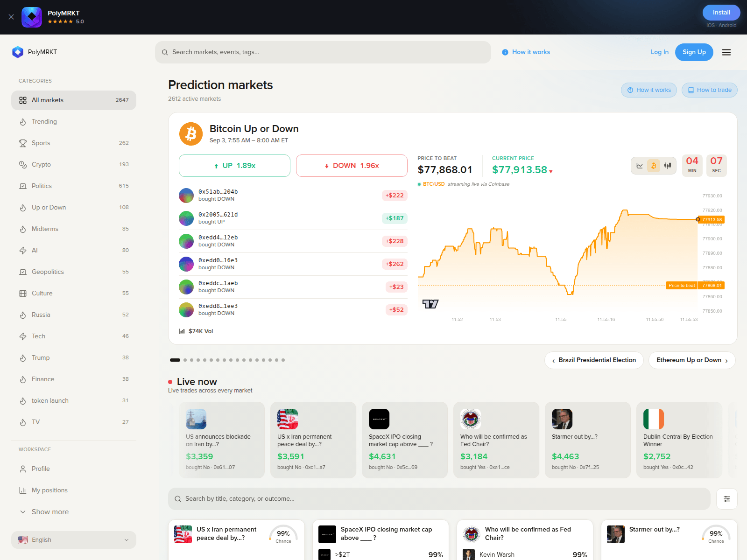
Task: Select trade by 0xeddc…1aeb
Action: click(293, 287)
